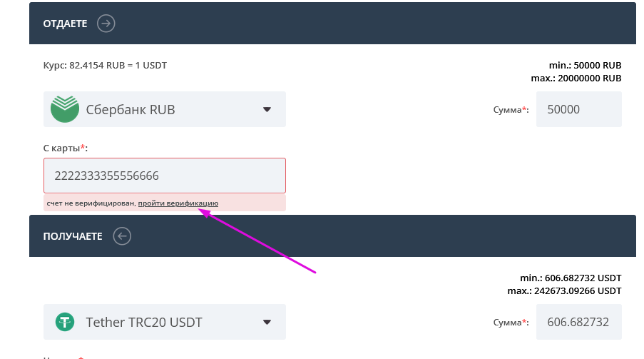Expand the Сбербанк RUB dropdown arrow
644x359 pixels.
(x=267, y=109)
